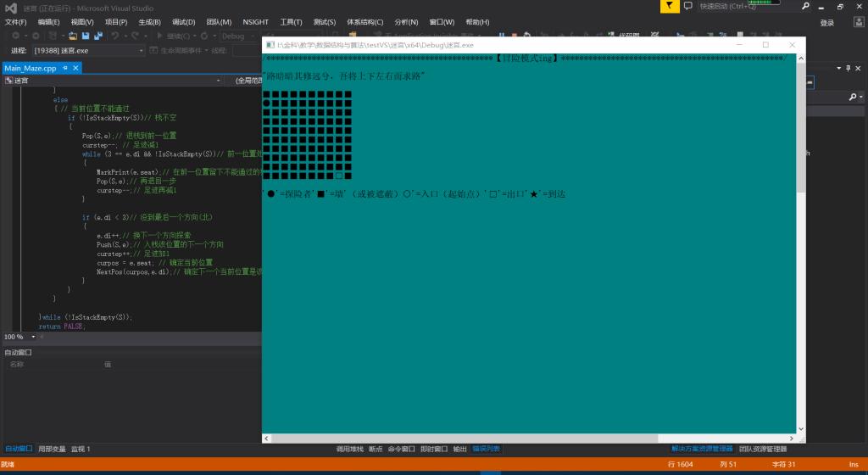868x475 pixels.
Task: Open the 工具(T) menu
Action: click(292, 22)
